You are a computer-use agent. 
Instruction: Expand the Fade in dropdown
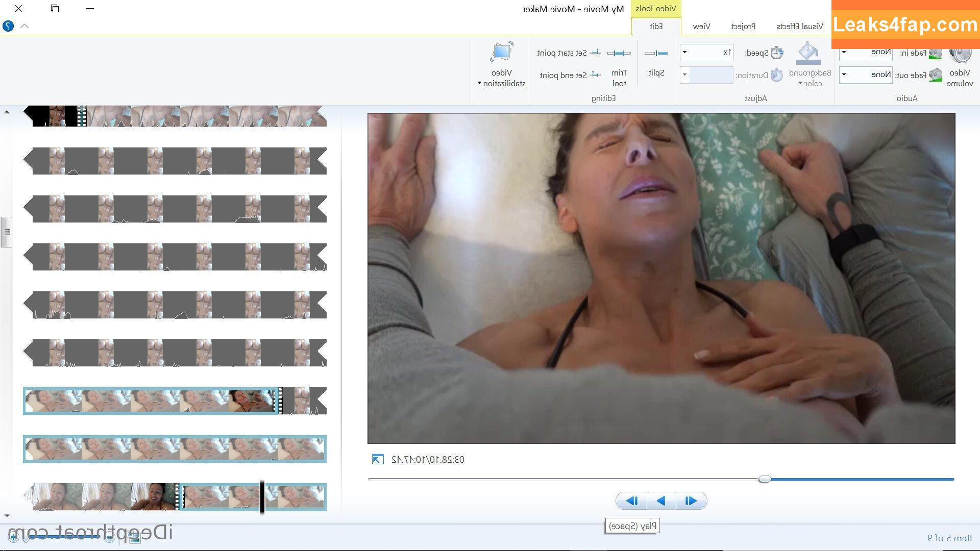844,52
